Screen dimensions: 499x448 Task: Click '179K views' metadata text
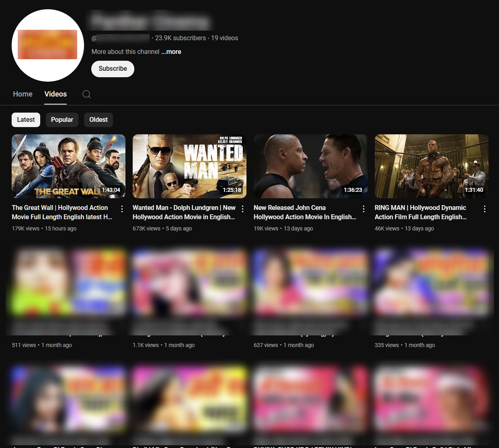pyautogui.click(x=26, y=228)
